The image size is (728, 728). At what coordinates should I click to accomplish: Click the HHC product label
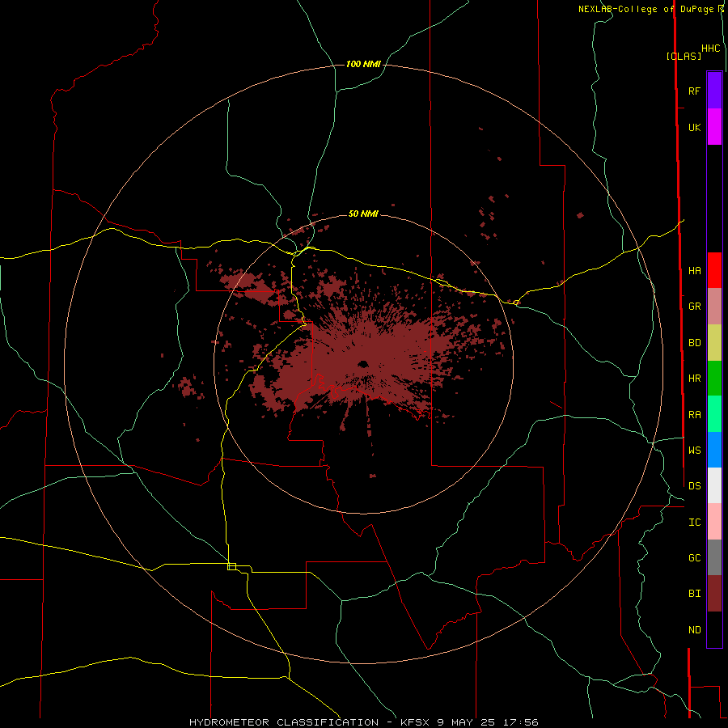tap(711, 49)
